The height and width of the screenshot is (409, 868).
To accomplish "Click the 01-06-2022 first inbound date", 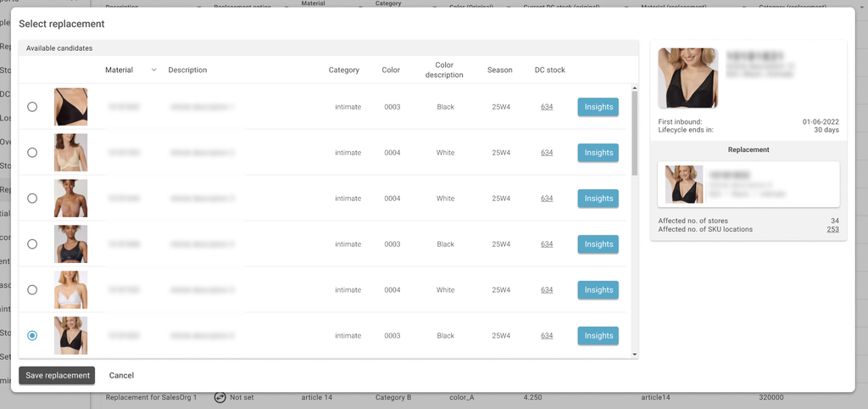I will (x=821, y=121).
